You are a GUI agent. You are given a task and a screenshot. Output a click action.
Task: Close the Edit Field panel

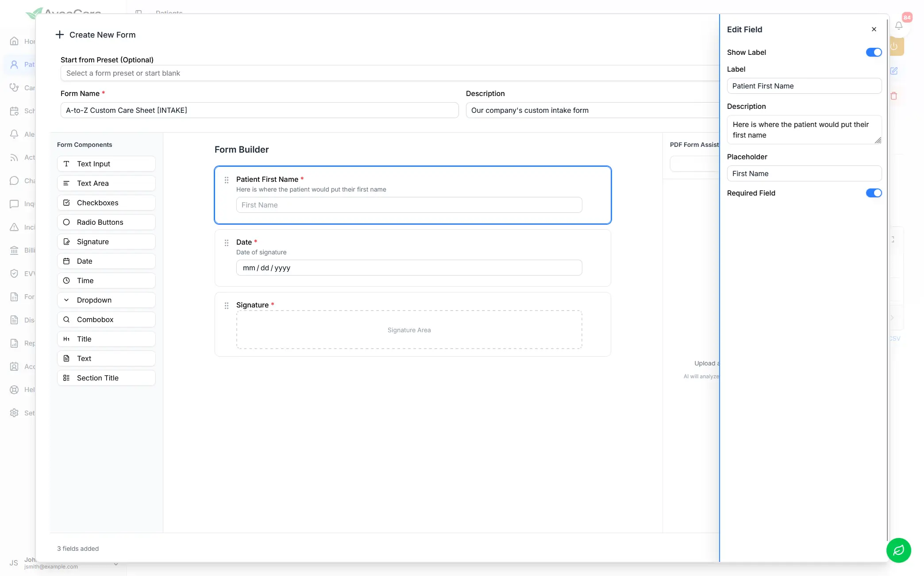pos(874,29)
